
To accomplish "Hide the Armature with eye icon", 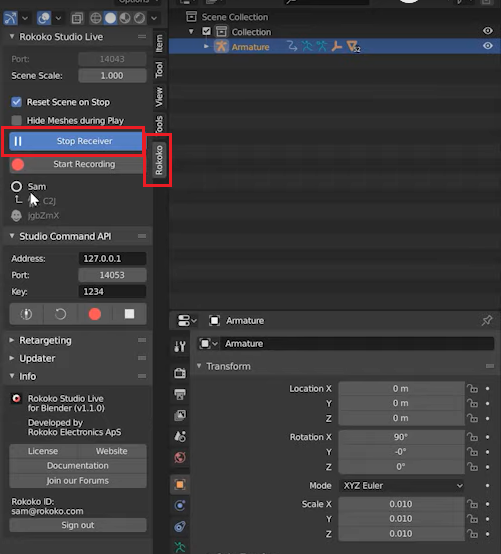I will (x=488, y=46).
